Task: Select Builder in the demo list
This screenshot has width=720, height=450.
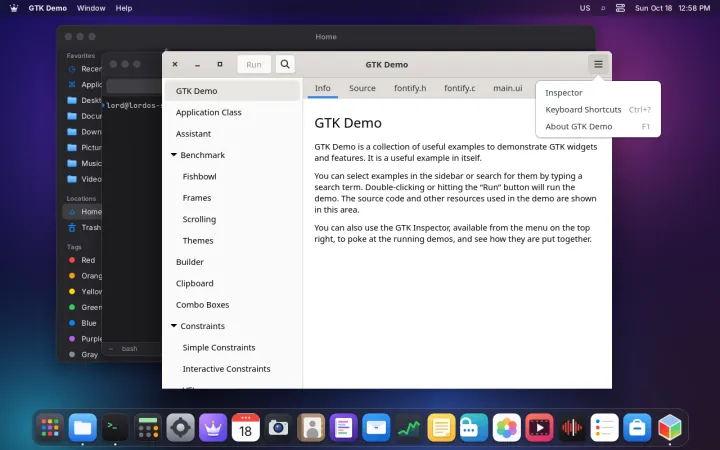Action: (x=232, y=262)
